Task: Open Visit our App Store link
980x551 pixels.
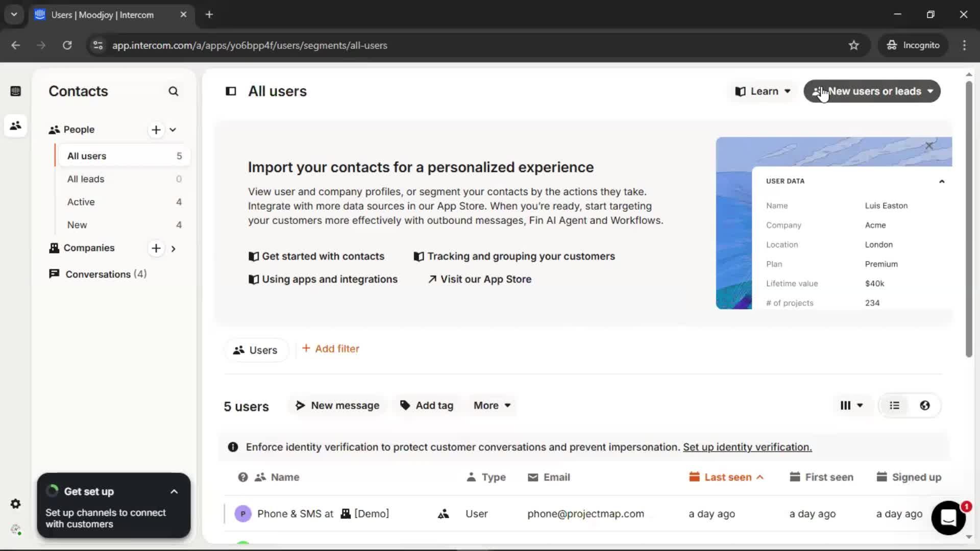Action: 480,280
